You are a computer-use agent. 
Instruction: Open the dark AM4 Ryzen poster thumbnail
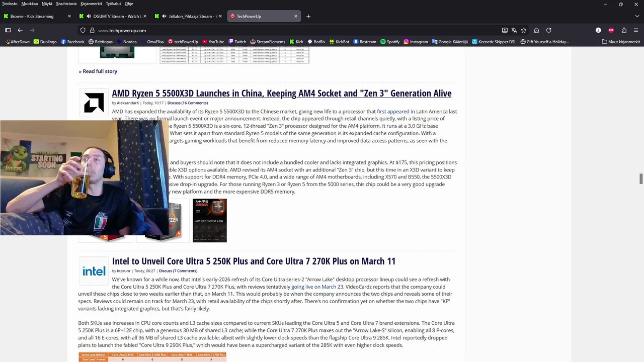(x=210, y=220)
